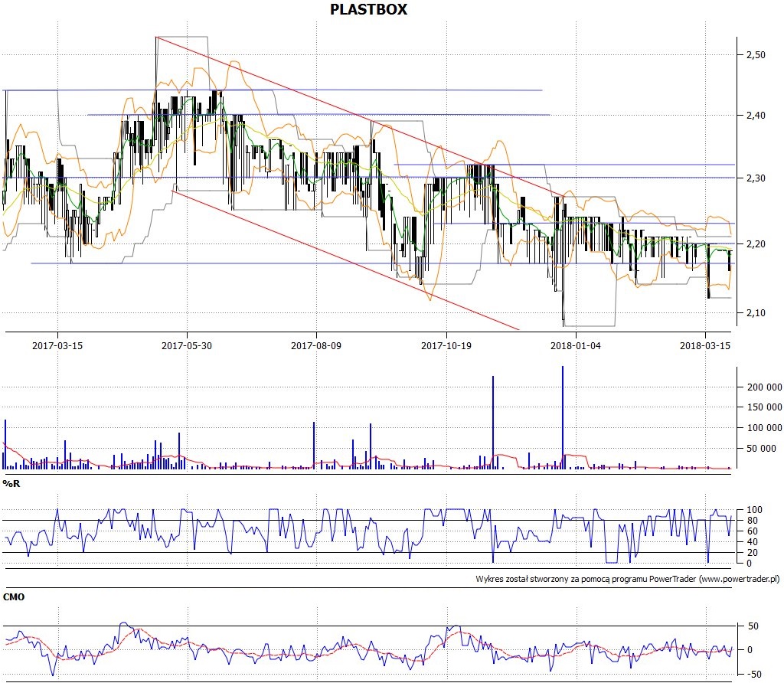Click the CMO indicator heading

(x=14, y=597)
